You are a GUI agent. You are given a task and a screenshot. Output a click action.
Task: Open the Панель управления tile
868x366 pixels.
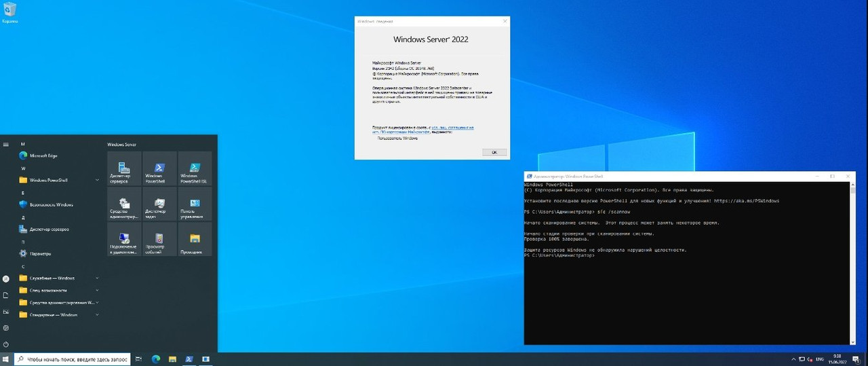click(195, 204)
